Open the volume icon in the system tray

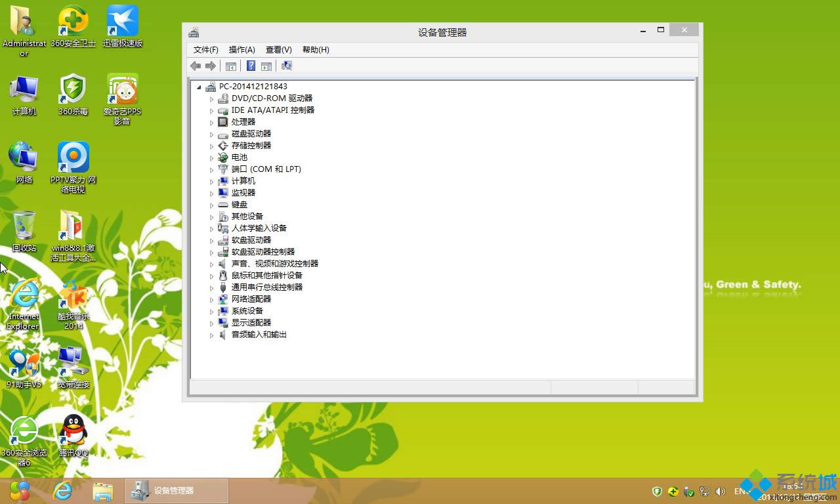(x=720, y=492)
